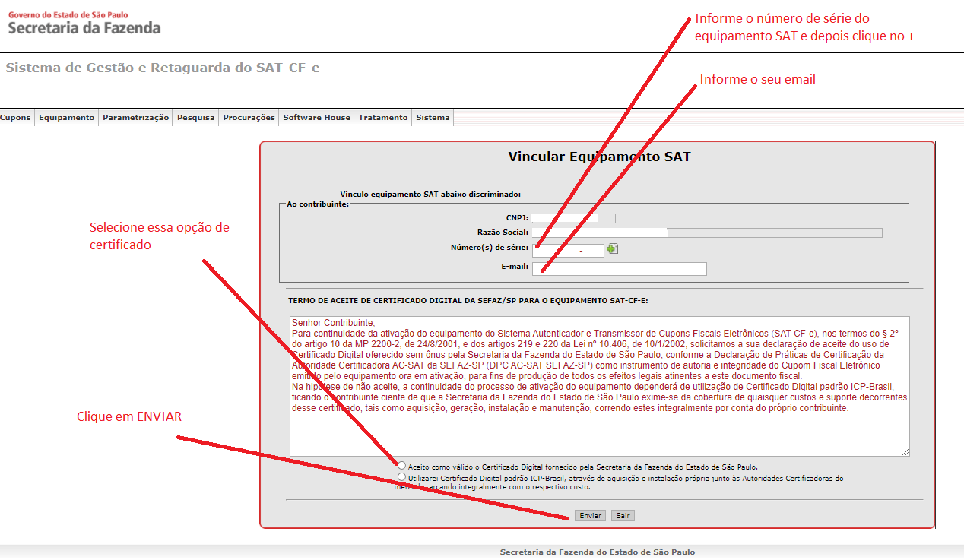Screen dimensions: 964x560
Task: Open the Parametrização menu
Action: [x=135, y=118]
